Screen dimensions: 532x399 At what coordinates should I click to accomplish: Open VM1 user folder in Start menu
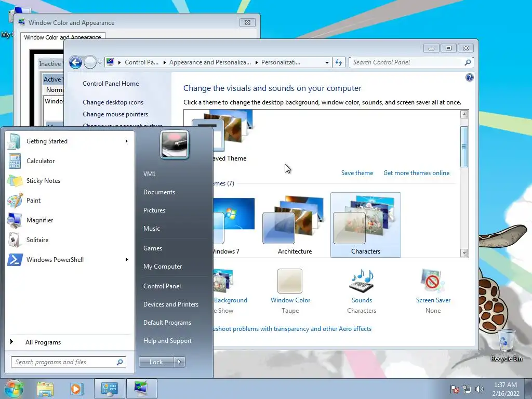point(149,174)
